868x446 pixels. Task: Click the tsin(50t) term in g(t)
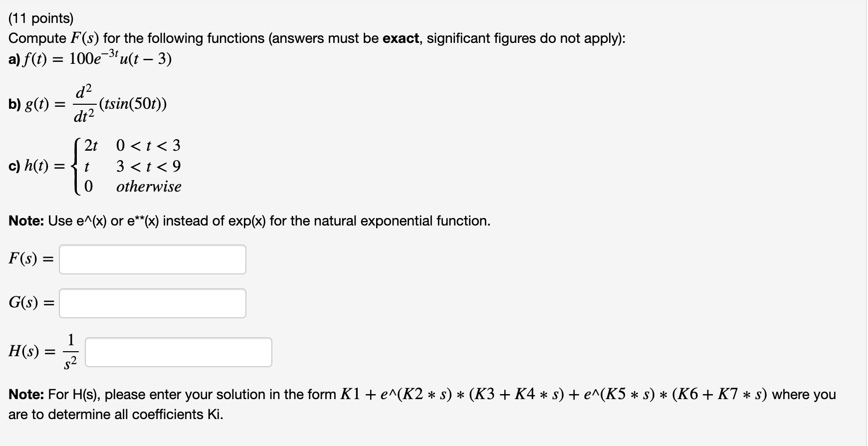(135, 104)
